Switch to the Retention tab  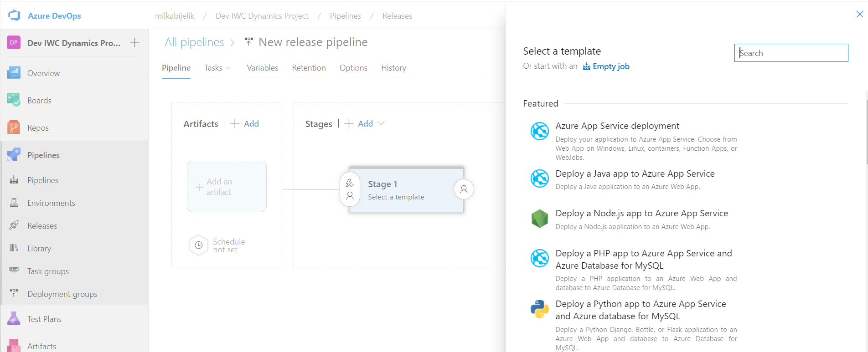(x=309, y=68)
